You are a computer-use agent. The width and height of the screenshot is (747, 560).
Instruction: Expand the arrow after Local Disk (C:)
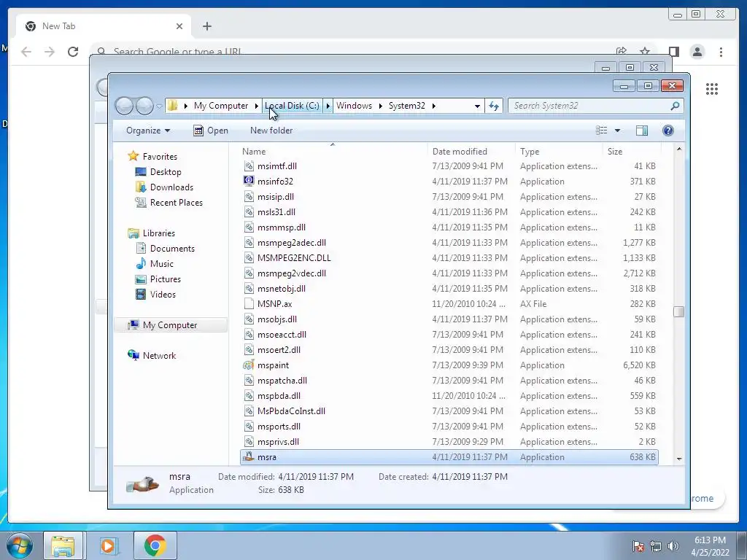[x=328, y=106]
